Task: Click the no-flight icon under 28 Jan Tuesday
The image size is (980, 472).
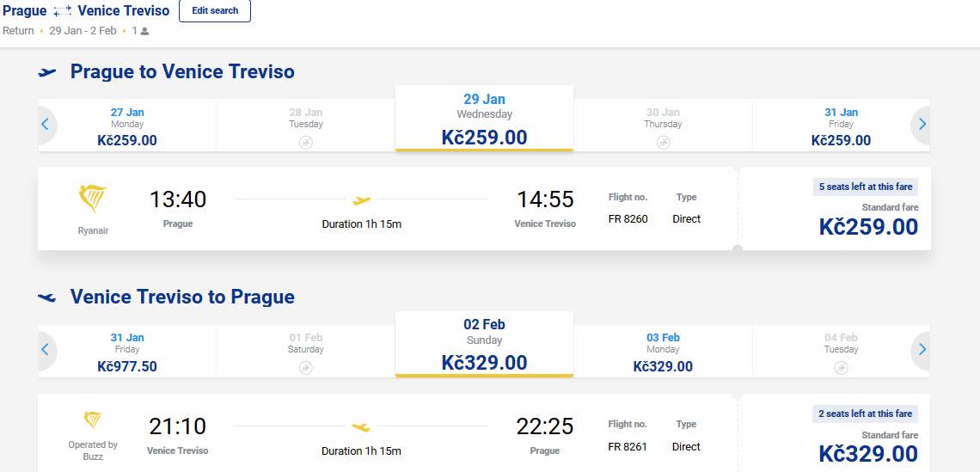Action: coord(306,143)
